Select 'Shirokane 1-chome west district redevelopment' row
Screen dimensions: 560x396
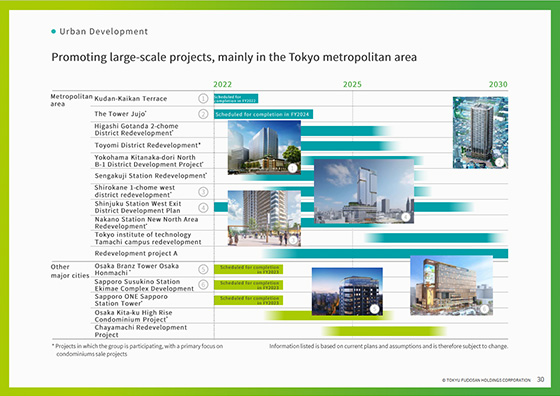point(135,191)
